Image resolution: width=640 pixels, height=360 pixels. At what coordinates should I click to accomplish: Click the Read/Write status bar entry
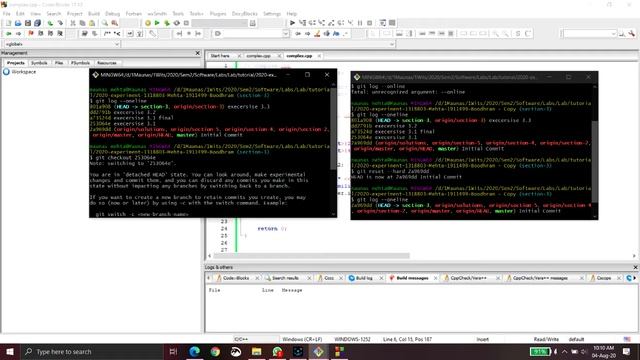click(x=547, y=339)
